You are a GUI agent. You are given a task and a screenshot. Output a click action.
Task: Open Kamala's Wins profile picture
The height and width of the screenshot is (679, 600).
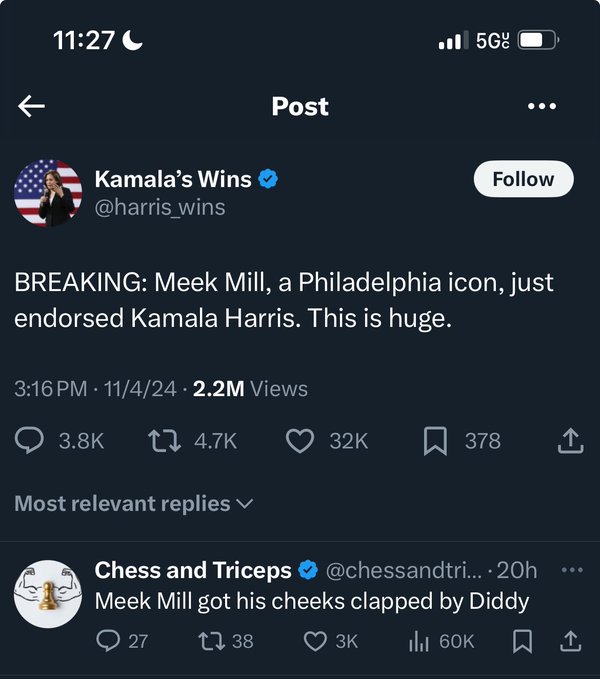48,192
